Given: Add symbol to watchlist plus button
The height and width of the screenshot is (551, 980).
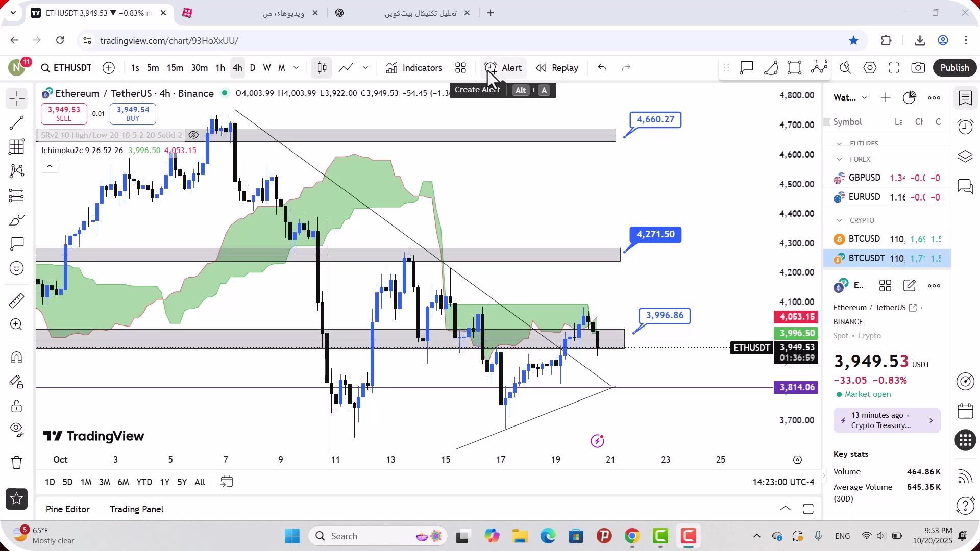Looking at the screenshot, I should [886, 97].
